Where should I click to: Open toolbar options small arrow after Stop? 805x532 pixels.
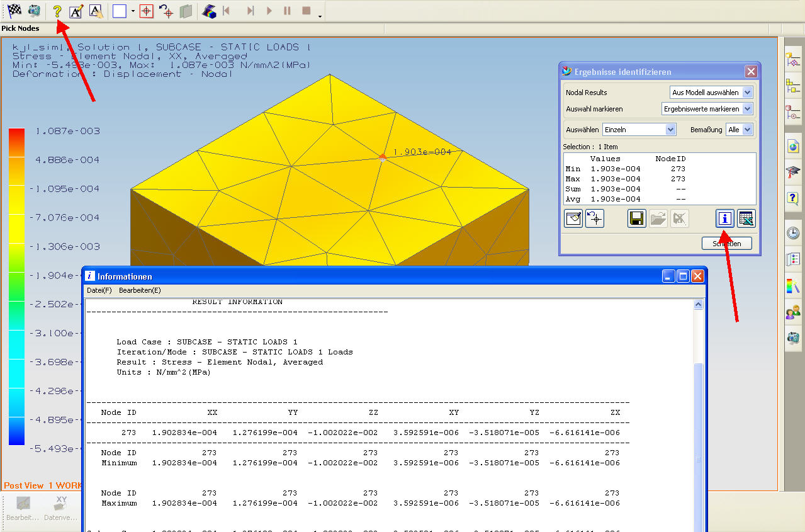pyautogui.click(x=320, y=16)
